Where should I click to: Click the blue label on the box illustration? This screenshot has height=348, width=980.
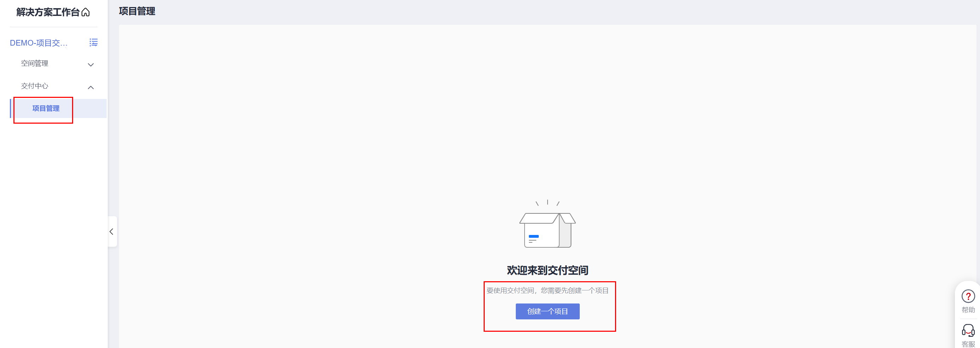[533, 237]
